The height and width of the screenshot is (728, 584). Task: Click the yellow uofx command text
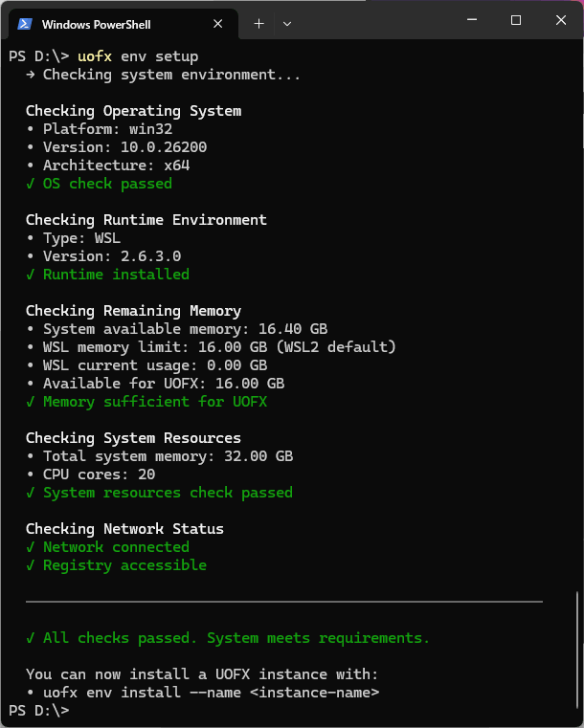(x=94, y=55)
